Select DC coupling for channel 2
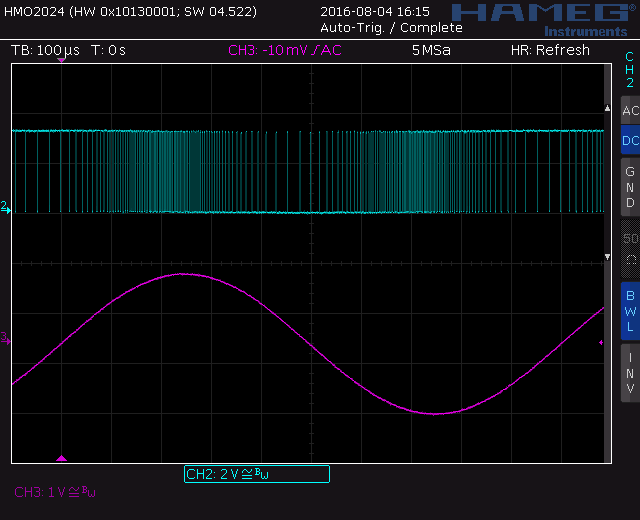 tap(630, 142)
